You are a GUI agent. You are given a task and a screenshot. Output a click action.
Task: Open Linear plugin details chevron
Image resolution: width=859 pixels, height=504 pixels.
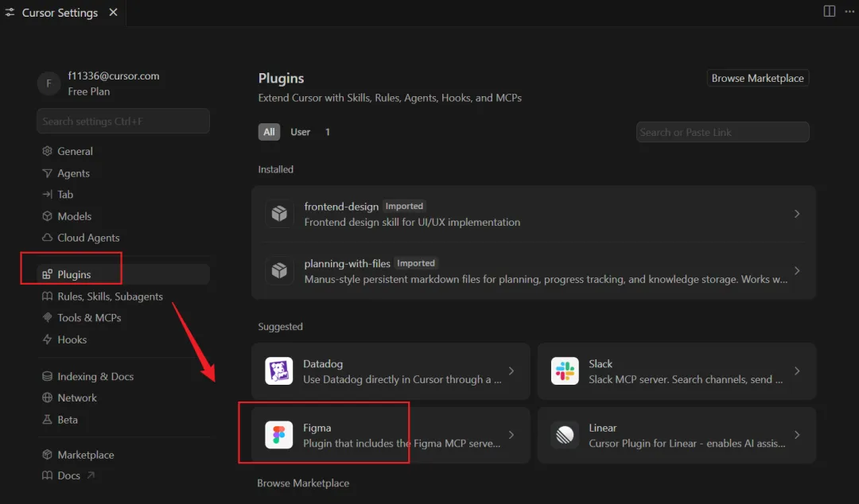click(797, 435)
